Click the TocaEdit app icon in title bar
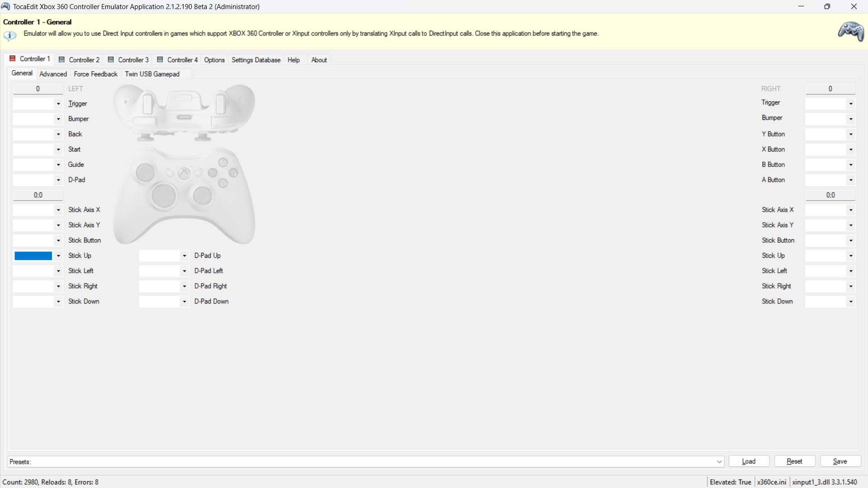This screenshot has width=868, height=488. [x=6, y=6]
